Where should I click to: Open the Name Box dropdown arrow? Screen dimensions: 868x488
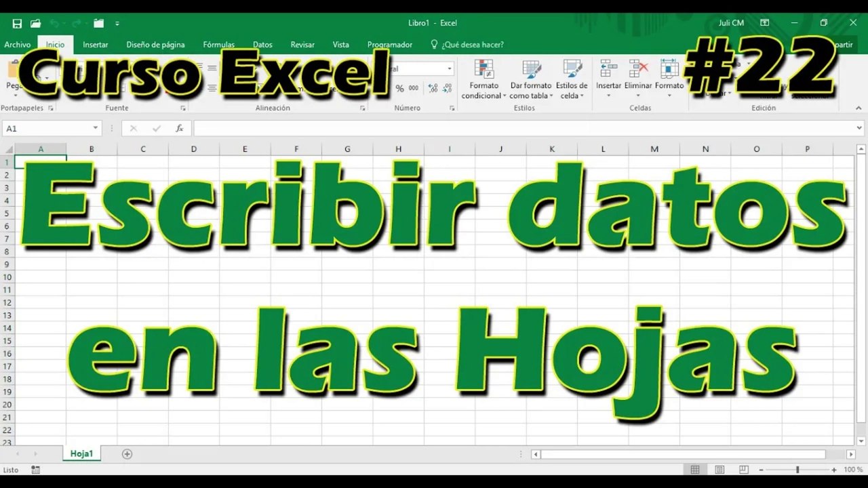(x=96, y=128)
